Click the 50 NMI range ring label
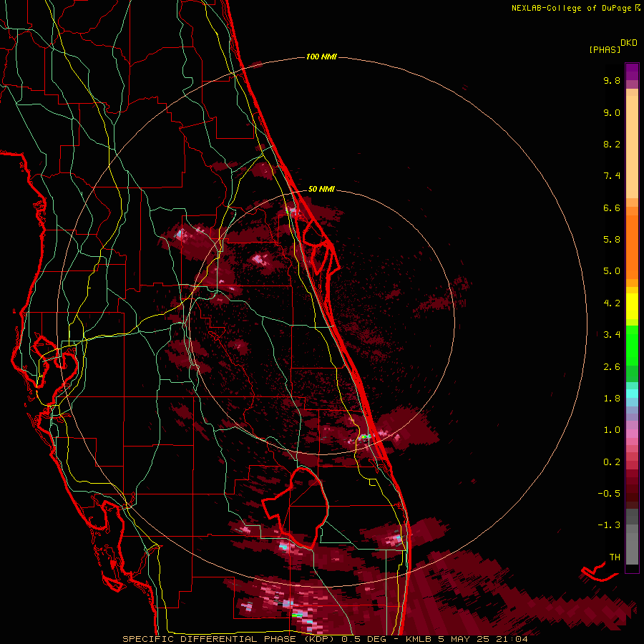This screenshot has height=644, width=644. tap(321, 189)
